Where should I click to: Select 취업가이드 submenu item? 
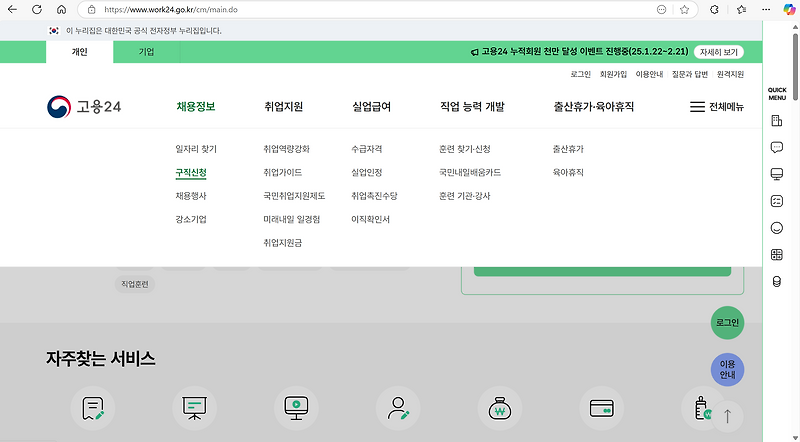pyautogui.click(x=283, y=173)
